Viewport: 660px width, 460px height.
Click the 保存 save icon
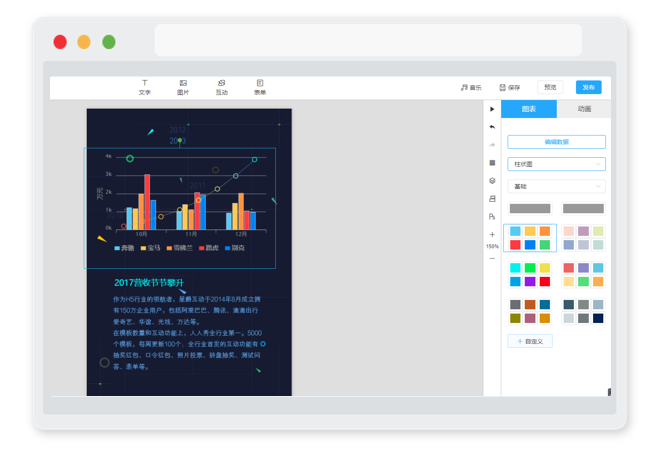(x=502, y=87)
